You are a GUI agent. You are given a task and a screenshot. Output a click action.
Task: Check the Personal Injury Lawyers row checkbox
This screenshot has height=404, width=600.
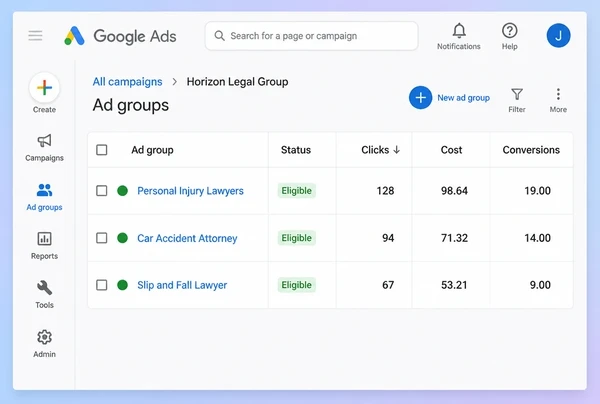(x=102, y=191)
